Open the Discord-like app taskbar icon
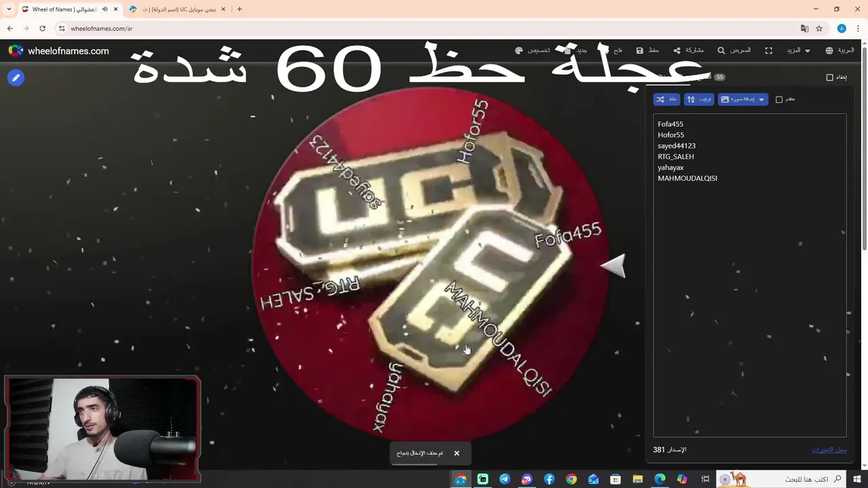 click(x=527, y=479)
